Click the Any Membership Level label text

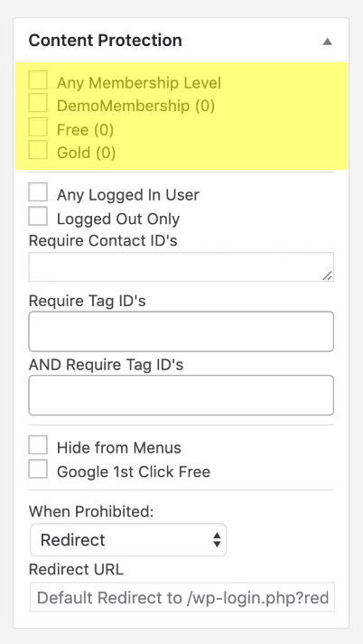point(139,83)
